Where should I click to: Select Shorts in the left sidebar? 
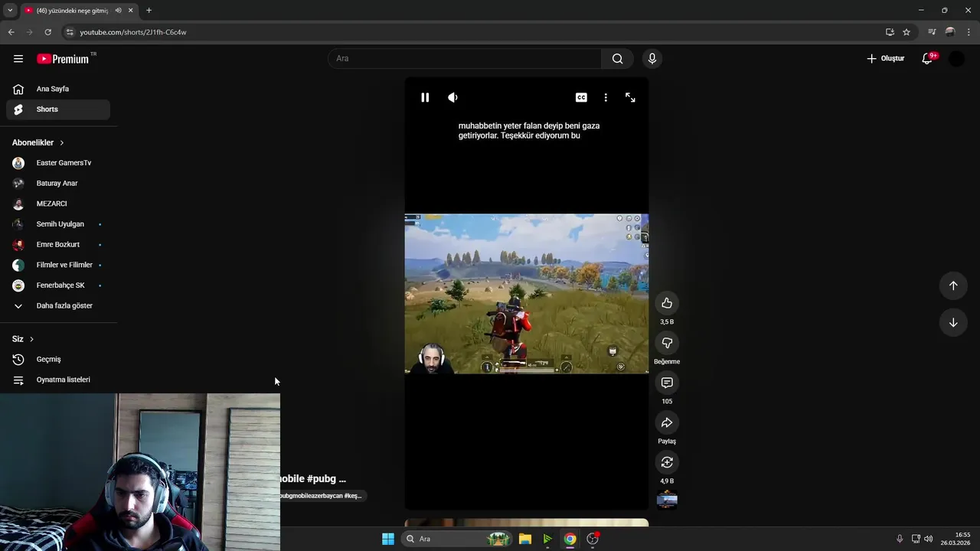coord(58,109)
